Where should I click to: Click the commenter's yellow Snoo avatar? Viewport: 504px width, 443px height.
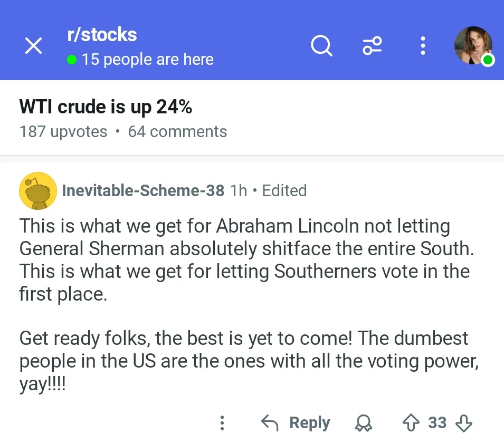click(x=38, y=191)
